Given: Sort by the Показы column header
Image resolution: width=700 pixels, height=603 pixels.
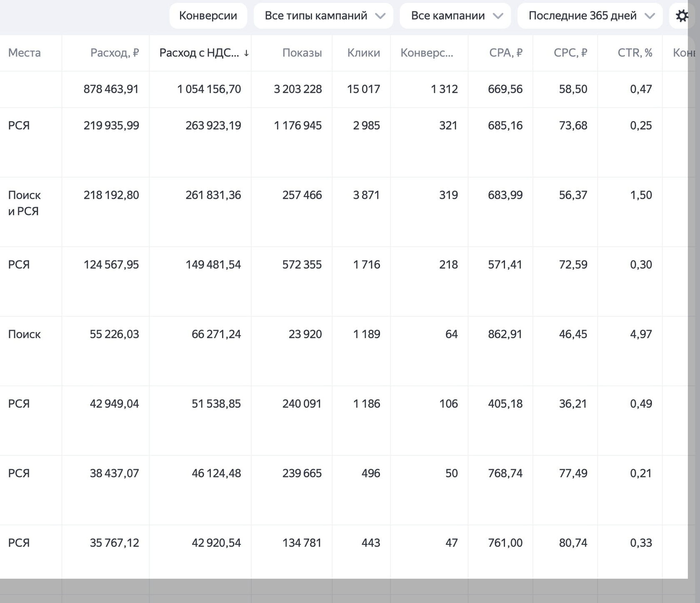Looking at the screenshot, I should coord(302,53).
